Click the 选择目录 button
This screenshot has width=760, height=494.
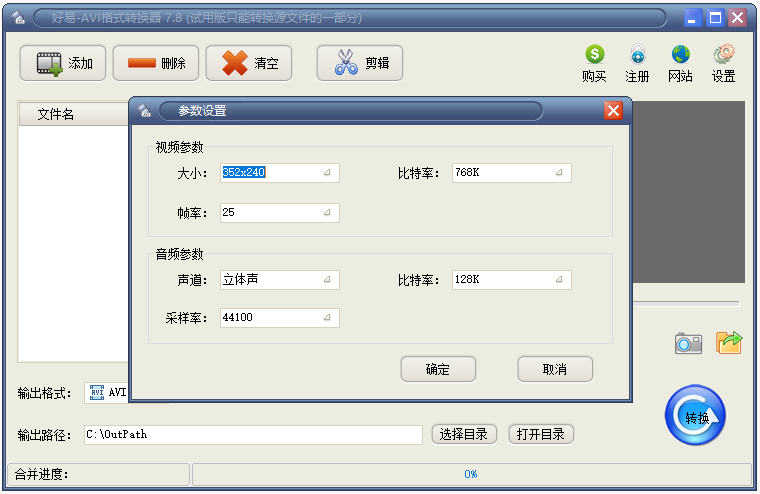click(464, 434)
